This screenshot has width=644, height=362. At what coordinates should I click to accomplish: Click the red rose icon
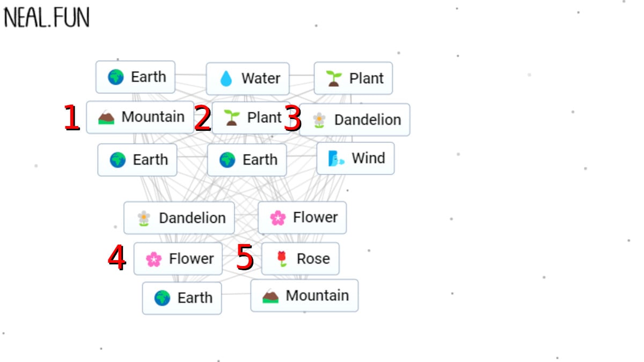pyautogui.click(x=282, y=259)
